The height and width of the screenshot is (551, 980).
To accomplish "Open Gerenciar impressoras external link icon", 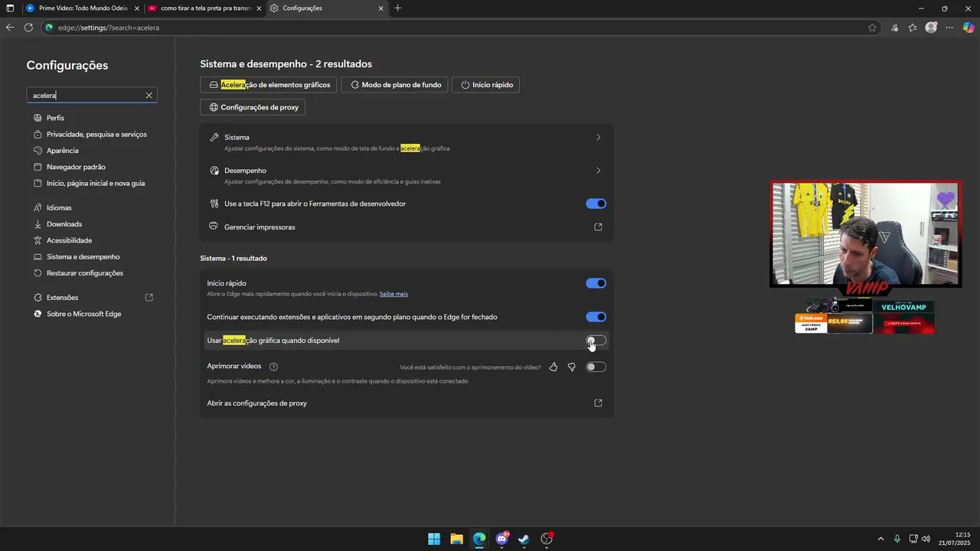I will point(598,227).
